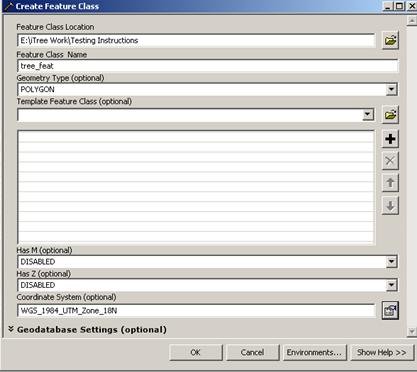
Task: Minimize the Create Feature Class window
Action: (387, 6)
